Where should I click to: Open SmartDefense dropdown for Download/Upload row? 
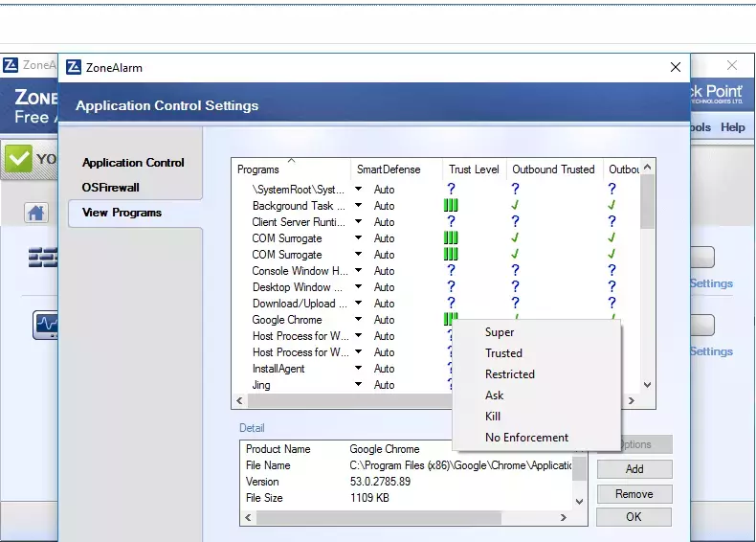point(358,304)
